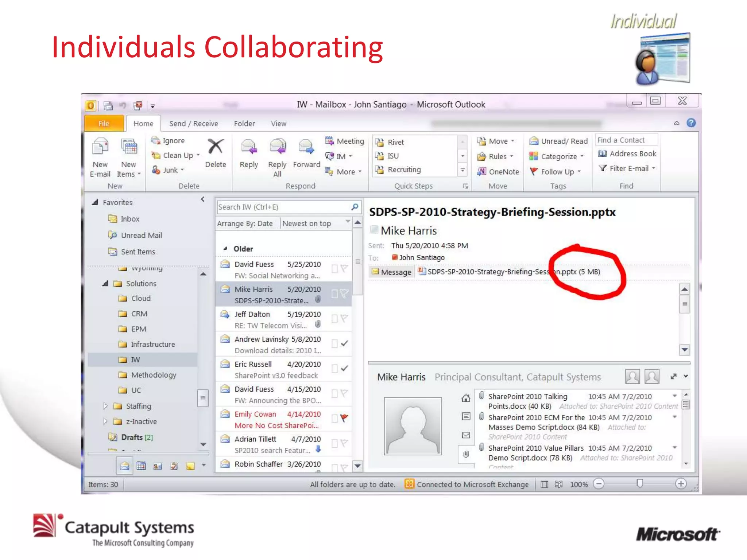Show attachments tab in People Pane
This screenshot has width=747, height=560.
pyautogui.click(x=466, y=454)
